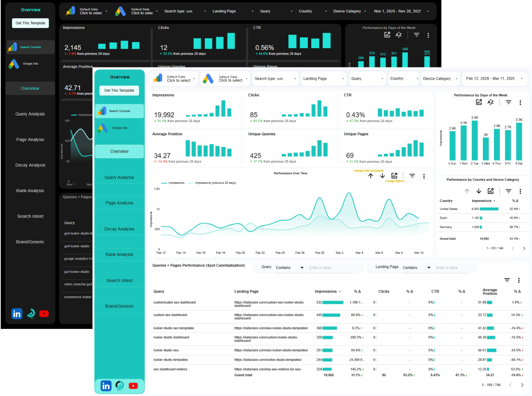Select the Google Ads source in the sidebar
Viewport: 532px width, 396px height.
(x=119, y=128)
